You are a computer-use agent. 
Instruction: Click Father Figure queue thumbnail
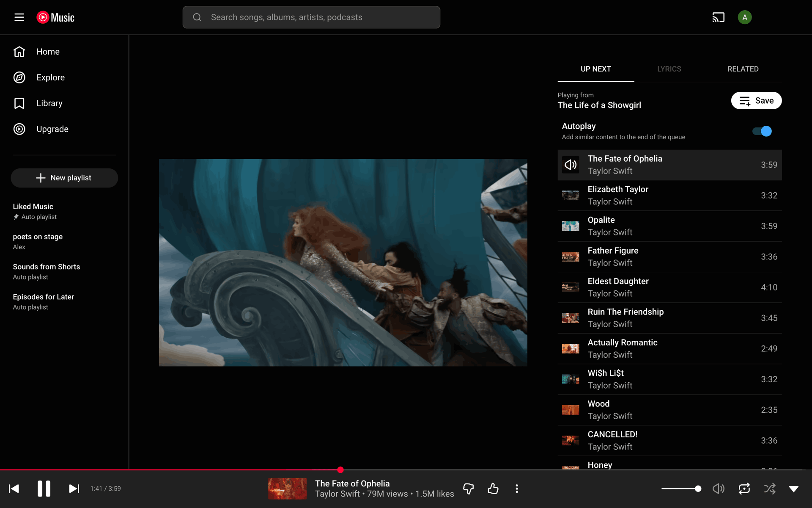[x=571, y=257]
